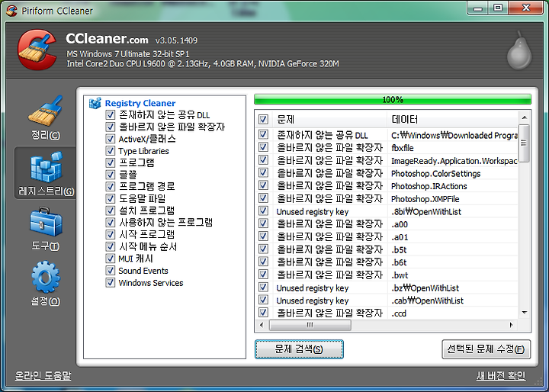549x392 pixels.
Task: Click the Registry Cleaner cubes icon
Action: [x=95, y=103]
